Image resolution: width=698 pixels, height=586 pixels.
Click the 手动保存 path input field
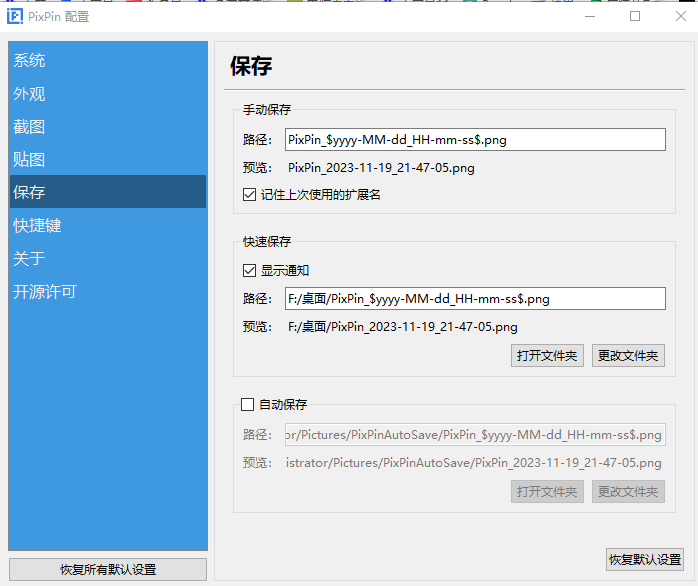pos(475,140)
